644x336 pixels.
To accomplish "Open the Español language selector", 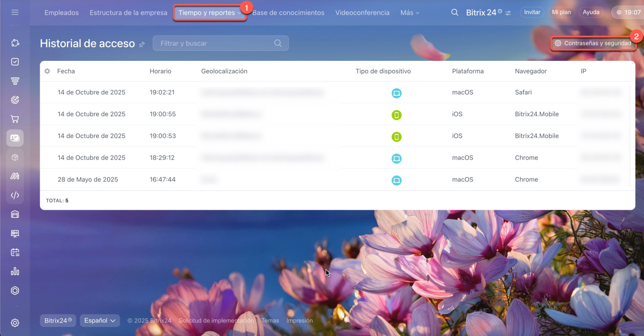I will tap(100, 320).
